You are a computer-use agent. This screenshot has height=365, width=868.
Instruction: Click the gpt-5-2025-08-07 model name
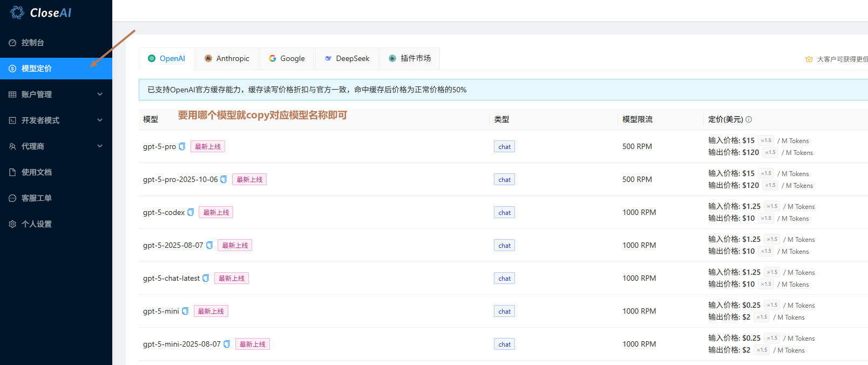click(173, 245)
